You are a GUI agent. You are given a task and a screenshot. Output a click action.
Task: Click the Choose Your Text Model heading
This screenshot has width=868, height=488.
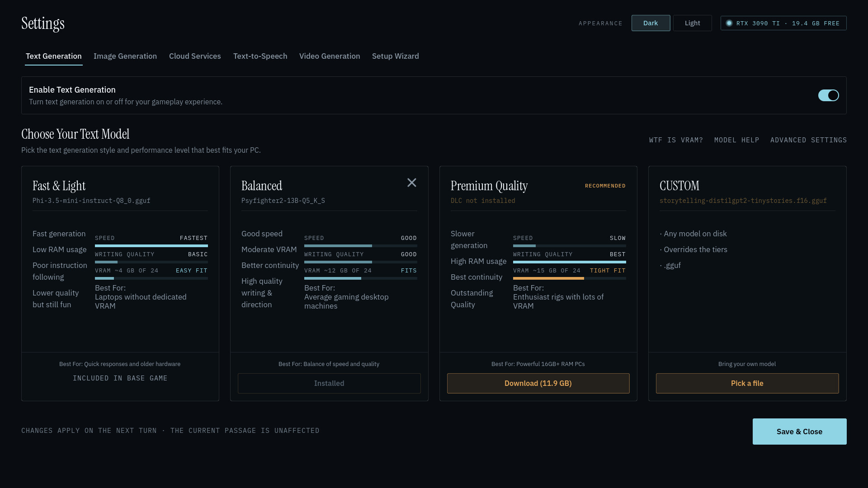75,134
